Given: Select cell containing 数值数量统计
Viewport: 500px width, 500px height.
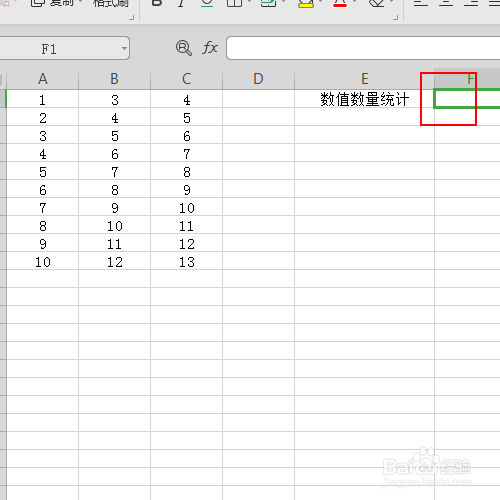Looking at the screenshot, I should tap(365, 99).
